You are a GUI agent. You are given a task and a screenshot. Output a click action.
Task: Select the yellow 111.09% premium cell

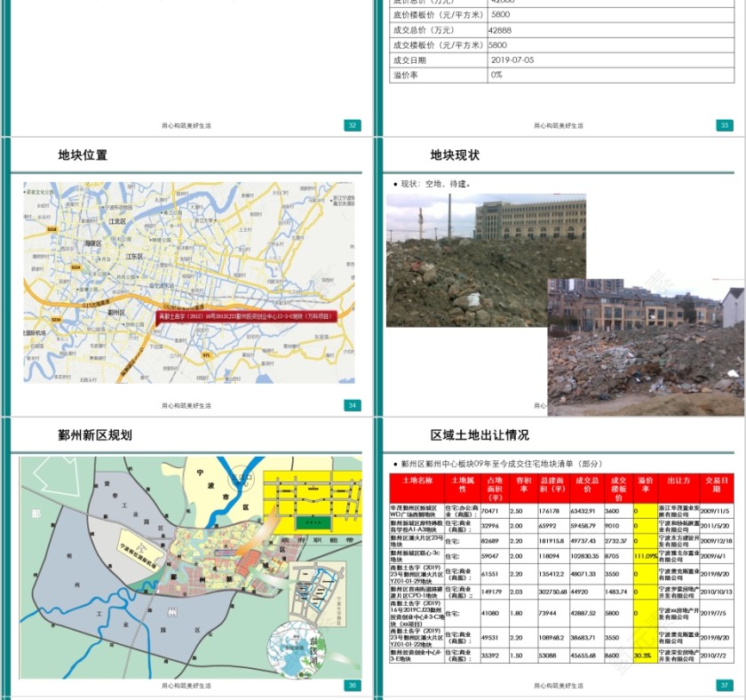tap(645, 555)
